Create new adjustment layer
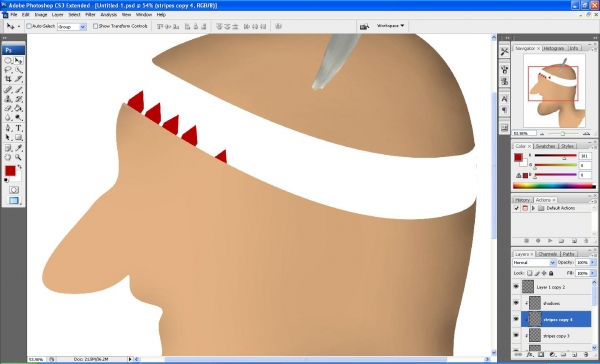This screenshot has height=364, width=600. tap(552, 355)
